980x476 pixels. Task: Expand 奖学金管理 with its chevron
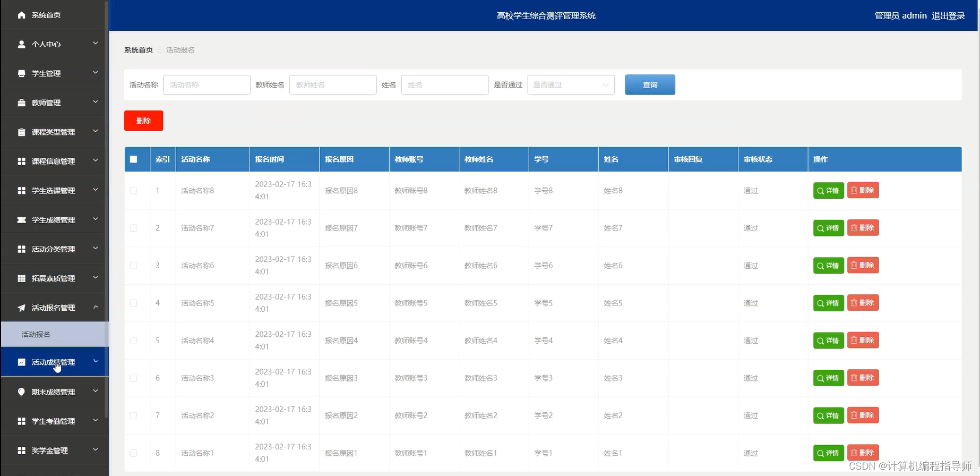point(96,449)
